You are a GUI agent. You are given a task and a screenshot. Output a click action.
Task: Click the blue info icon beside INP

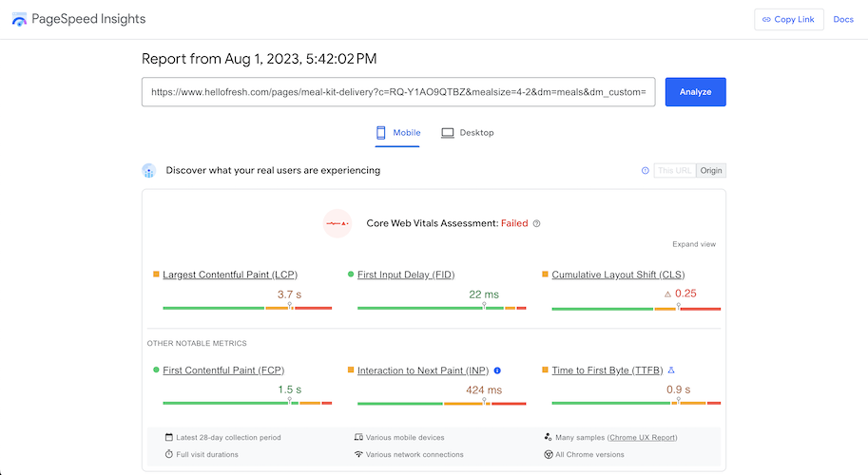click(x=497, y=370)
